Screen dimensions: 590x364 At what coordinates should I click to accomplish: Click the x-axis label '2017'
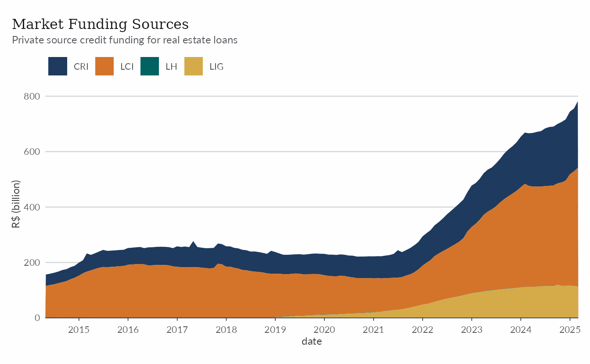[x=177, y=329]
